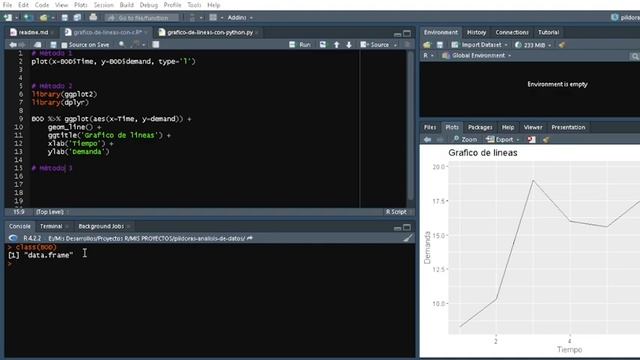Run the current line with Run button
Viewport: 640px width, 360px height.
[x=300, y=45]
